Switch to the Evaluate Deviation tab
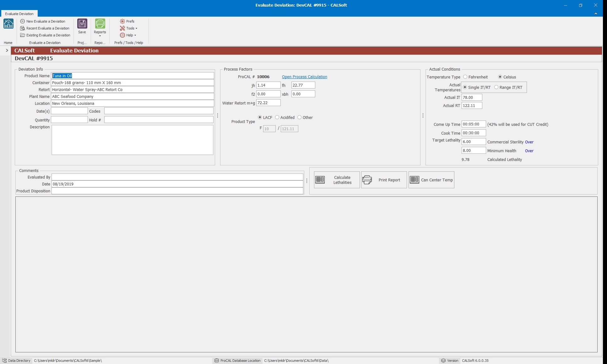607x364 pixels. [x=19, y=13]
